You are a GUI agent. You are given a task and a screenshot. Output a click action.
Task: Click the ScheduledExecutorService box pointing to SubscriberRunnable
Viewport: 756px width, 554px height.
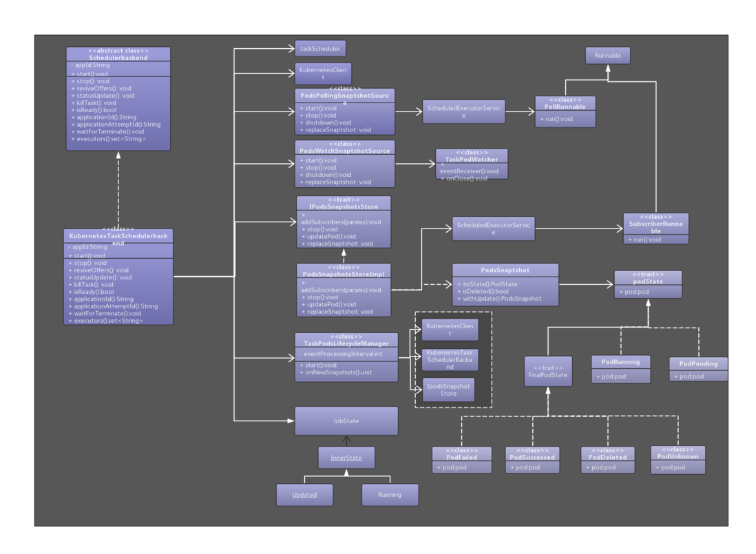tap(493, 228)
